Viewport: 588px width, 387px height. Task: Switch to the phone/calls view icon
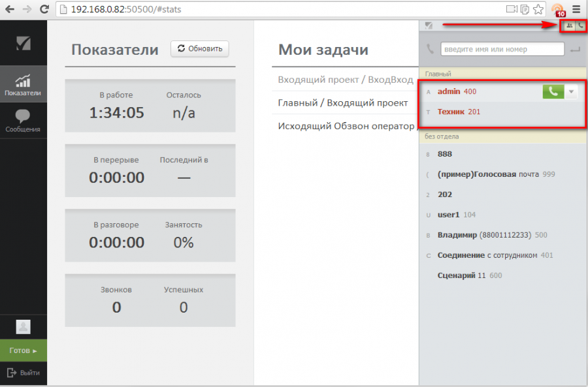point(580,25)
